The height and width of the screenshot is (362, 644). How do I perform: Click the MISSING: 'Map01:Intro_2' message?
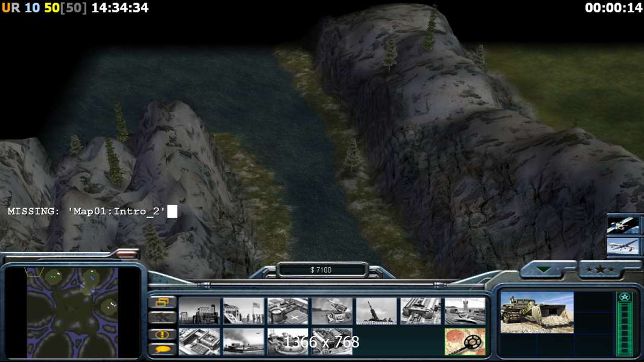87,211
